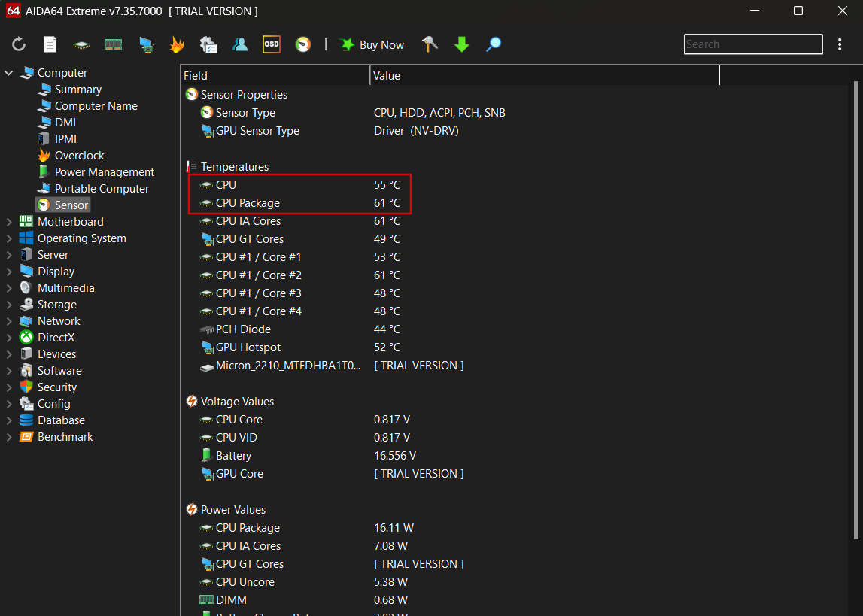Expand the Storage category arrow
This screenshot has height=616, width=863.
[x=9, y=305]
